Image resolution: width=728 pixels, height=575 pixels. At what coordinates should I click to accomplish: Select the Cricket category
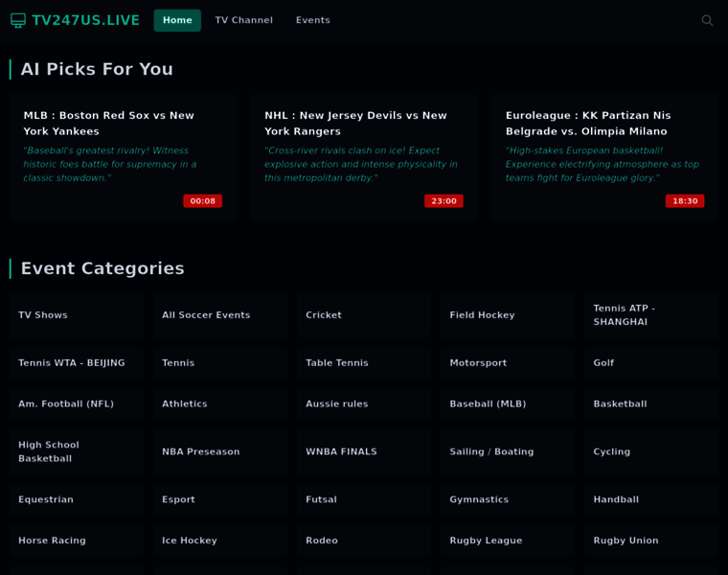point(364,315)
